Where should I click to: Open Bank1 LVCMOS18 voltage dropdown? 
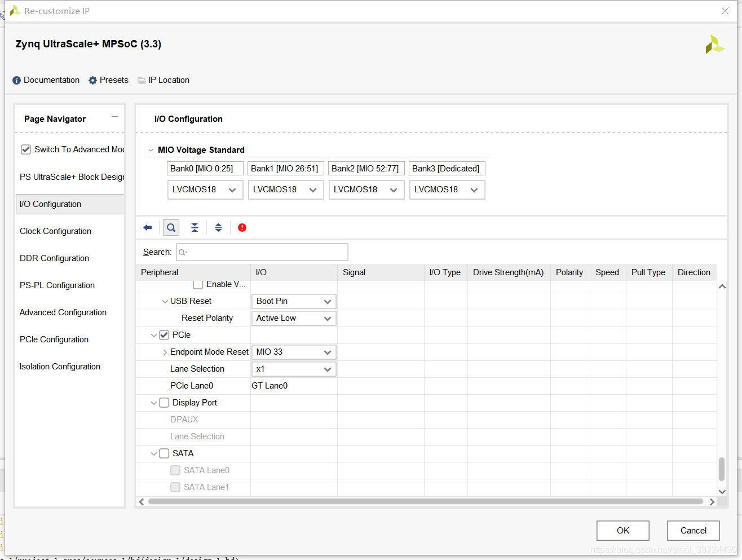click(286, 189)
